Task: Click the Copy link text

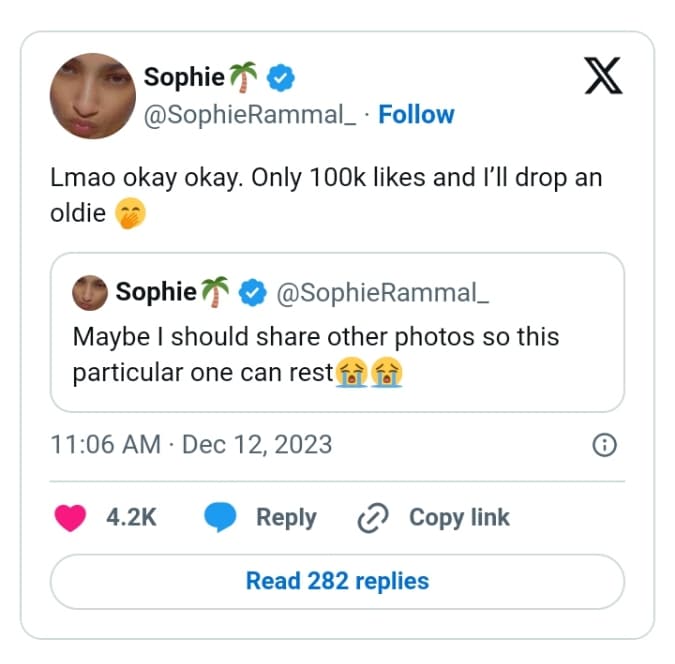Action: coord(459,517)
